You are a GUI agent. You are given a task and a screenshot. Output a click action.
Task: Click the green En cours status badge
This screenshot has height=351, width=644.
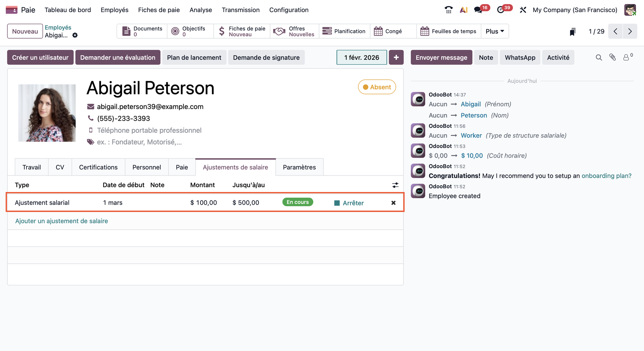coord(298,202)
